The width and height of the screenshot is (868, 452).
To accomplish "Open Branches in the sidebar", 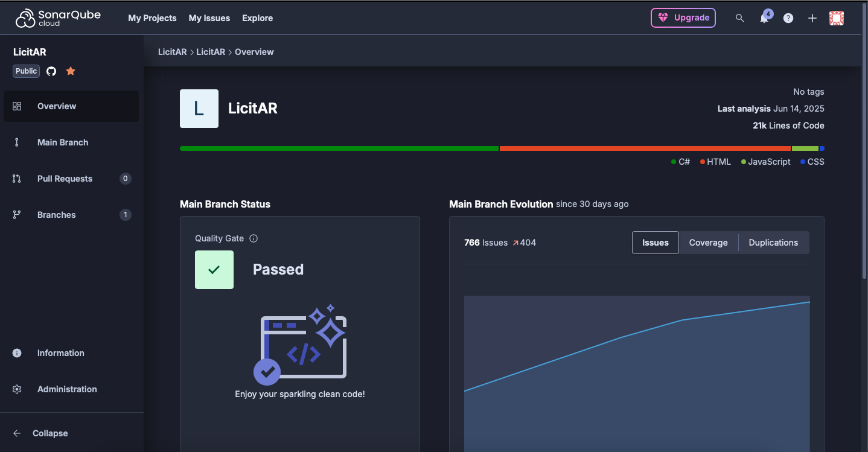I will (x=71, y=215).
